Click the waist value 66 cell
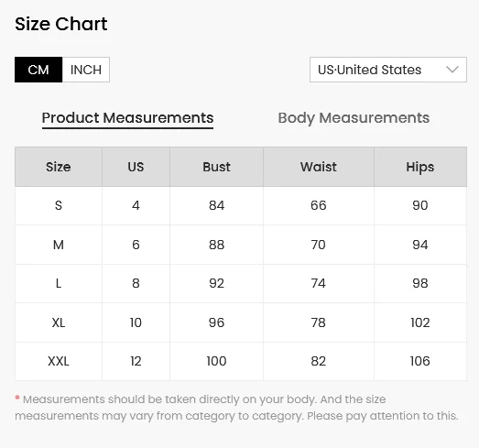Screen dimensions: 479x448 [x=319, y=205]
